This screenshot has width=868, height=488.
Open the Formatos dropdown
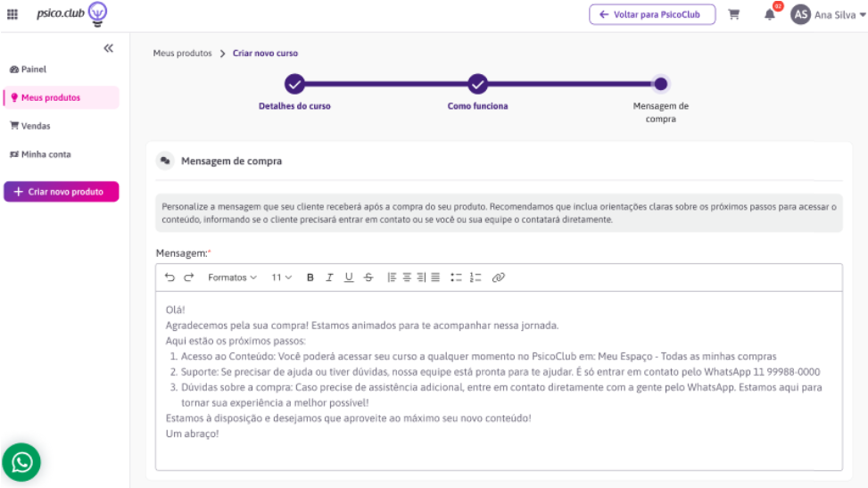[232, 277]
